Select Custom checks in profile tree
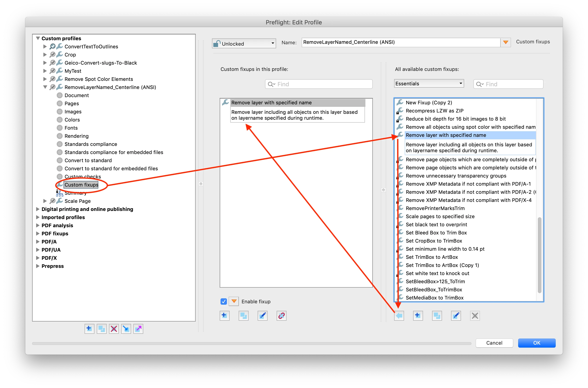This screenshot has width=588, height=388. (x=82, y=176)
